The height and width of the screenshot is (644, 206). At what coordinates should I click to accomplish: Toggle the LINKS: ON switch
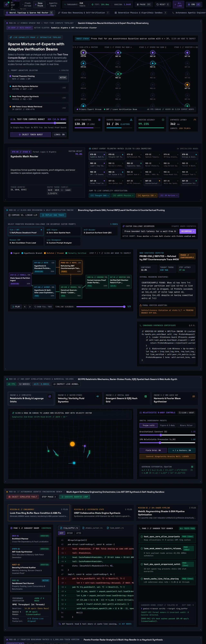click(59, 134)
